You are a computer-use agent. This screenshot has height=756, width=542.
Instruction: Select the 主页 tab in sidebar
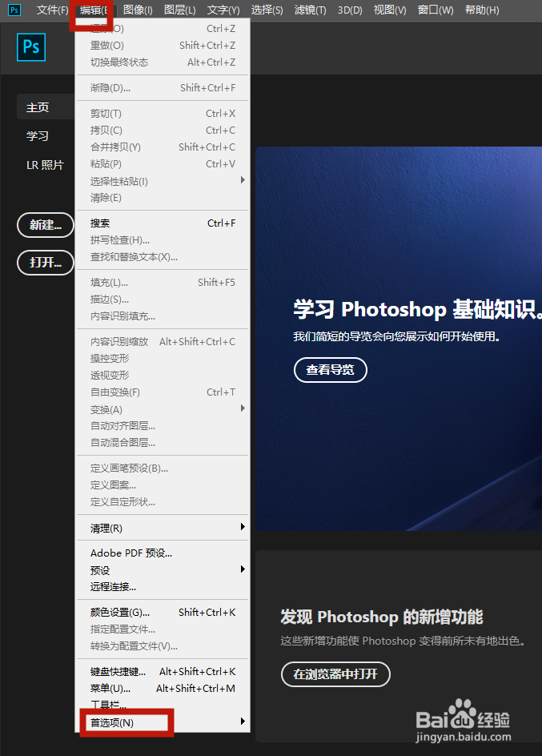click(46, 107)
